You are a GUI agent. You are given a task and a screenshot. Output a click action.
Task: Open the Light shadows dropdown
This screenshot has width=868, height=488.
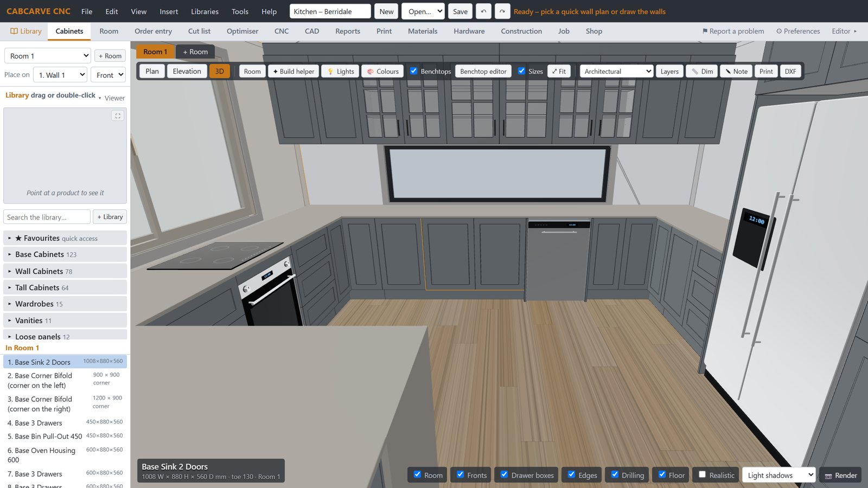[778, 475]
